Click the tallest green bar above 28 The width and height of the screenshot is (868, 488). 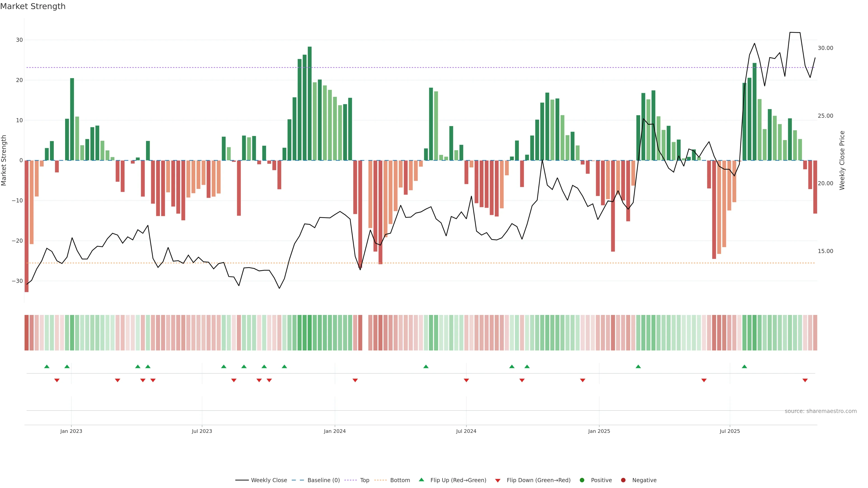click(x=310, y=101)
